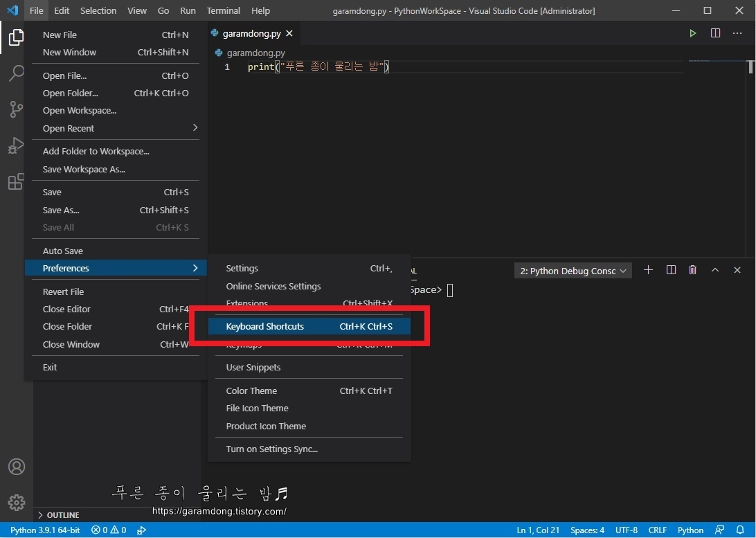756x538 pixels.
Task: Choose Close Window menu entry
Action: pyautogui.click(x=116, y=344)
